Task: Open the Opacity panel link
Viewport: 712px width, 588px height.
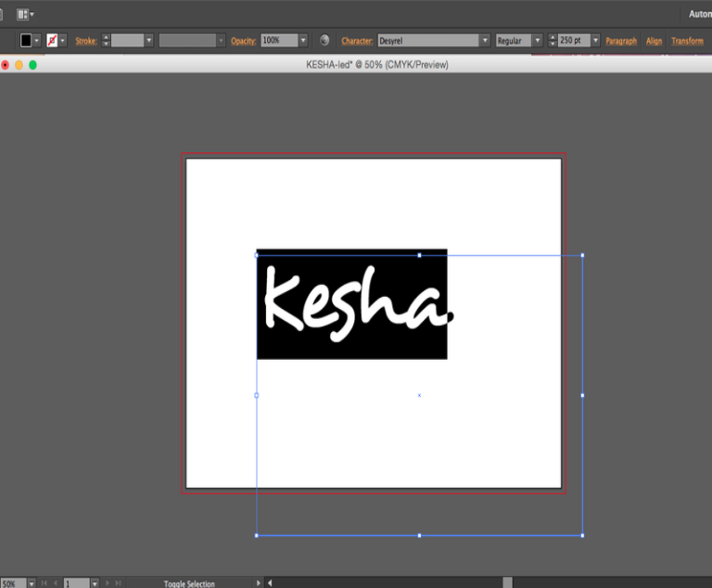Action: pos(243,41)
